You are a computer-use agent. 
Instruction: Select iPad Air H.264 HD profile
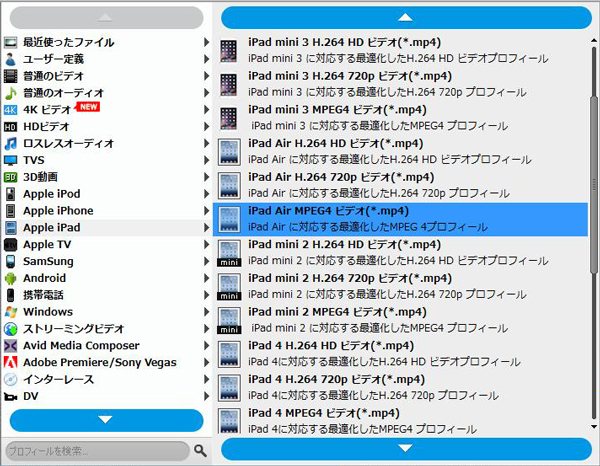401,152
